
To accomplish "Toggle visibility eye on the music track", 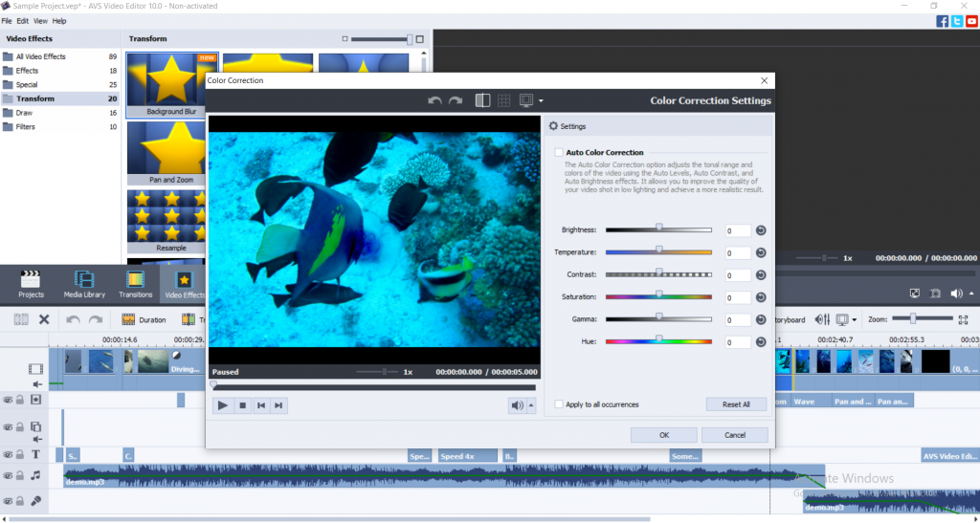I will click(8, 475).
